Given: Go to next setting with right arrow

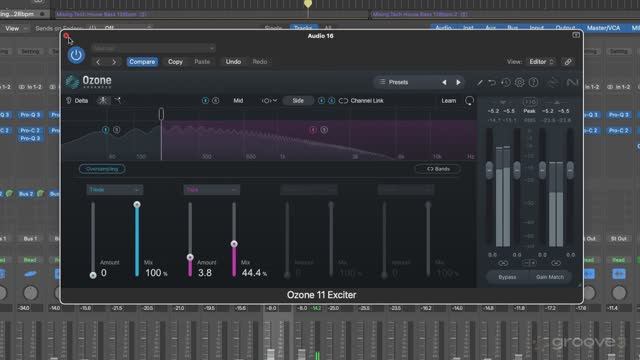Looking at the screenshot, I should click(114, 62).
